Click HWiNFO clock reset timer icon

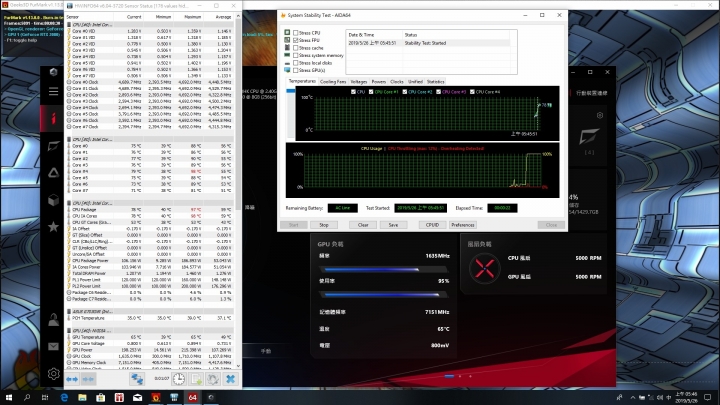(179, 379)
